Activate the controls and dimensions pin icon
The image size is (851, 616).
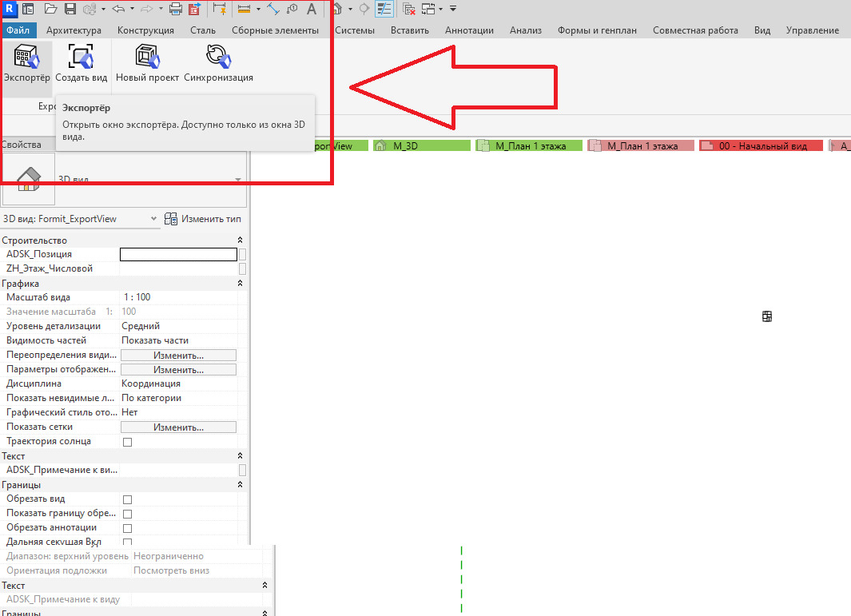coord(219,9)
